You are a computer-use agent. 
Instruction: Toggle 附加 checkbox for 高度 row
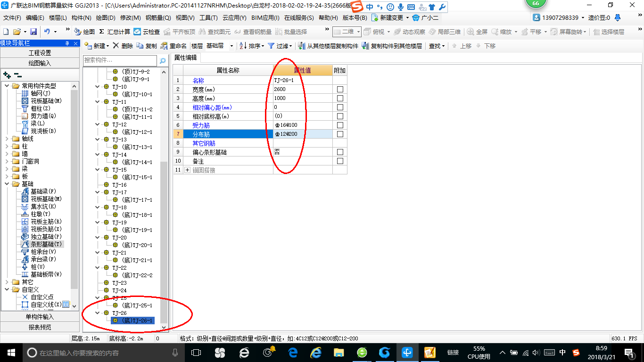[340, 98]
